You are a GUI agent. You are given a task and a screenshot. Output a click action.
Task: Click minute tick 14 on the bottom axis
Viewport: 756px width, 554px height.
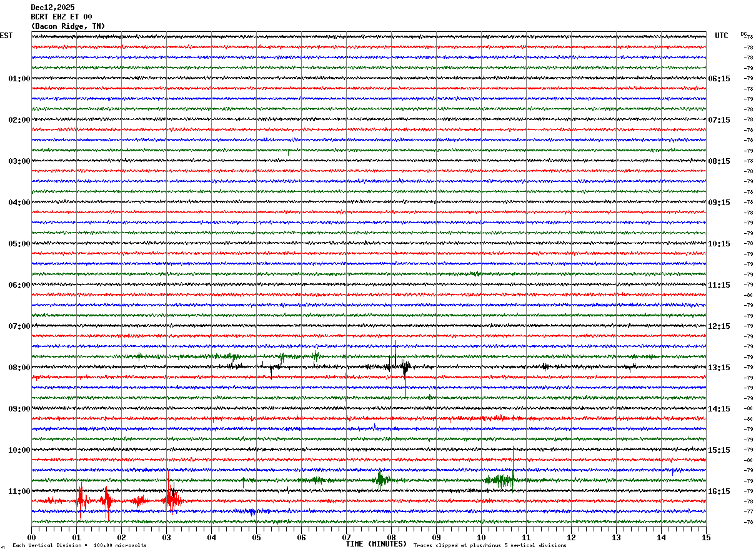(x=661, y=537)
